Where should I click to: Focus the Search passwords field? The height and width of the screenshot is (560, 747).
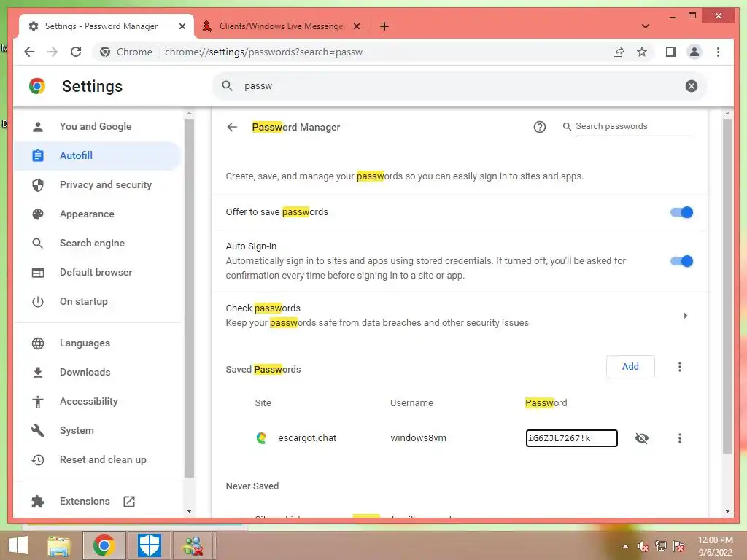tap(634, 127)
